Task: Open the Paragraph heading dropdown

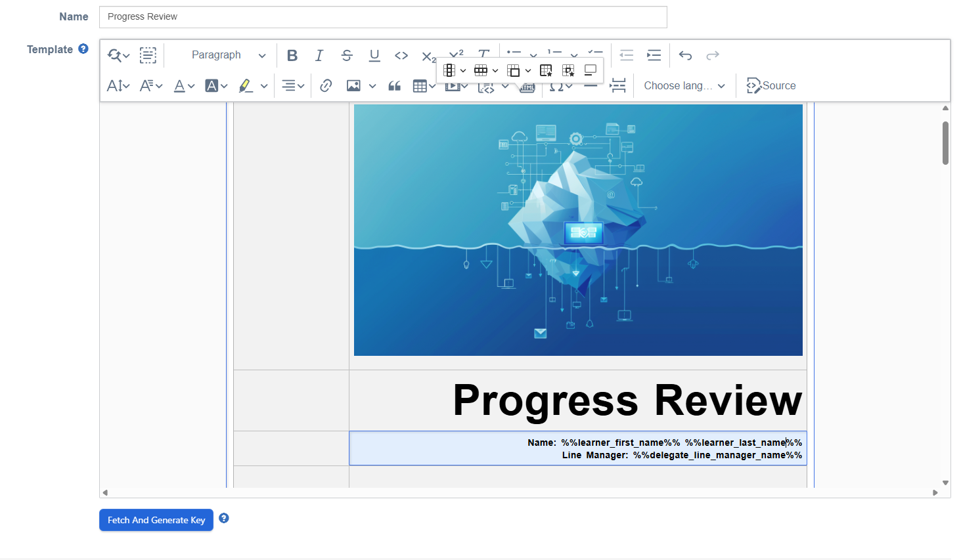Action: click(x=228, y=55)
